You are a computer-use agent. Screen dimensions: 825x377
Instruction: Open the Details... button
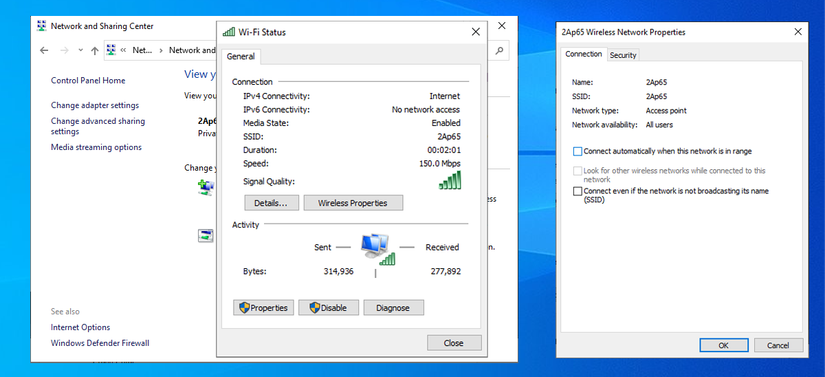point(271,203)
